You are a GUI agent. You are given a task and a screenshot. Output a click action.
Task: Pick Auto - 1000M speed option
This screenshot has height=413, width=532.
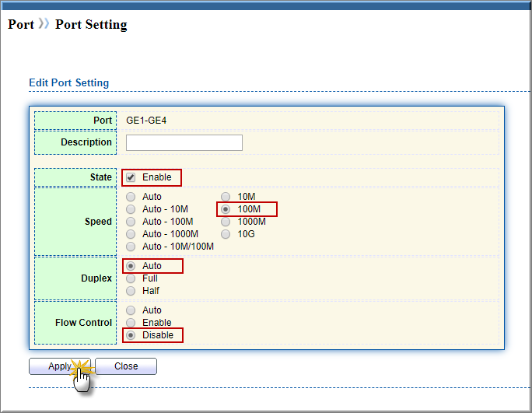(x=131, y=234)
